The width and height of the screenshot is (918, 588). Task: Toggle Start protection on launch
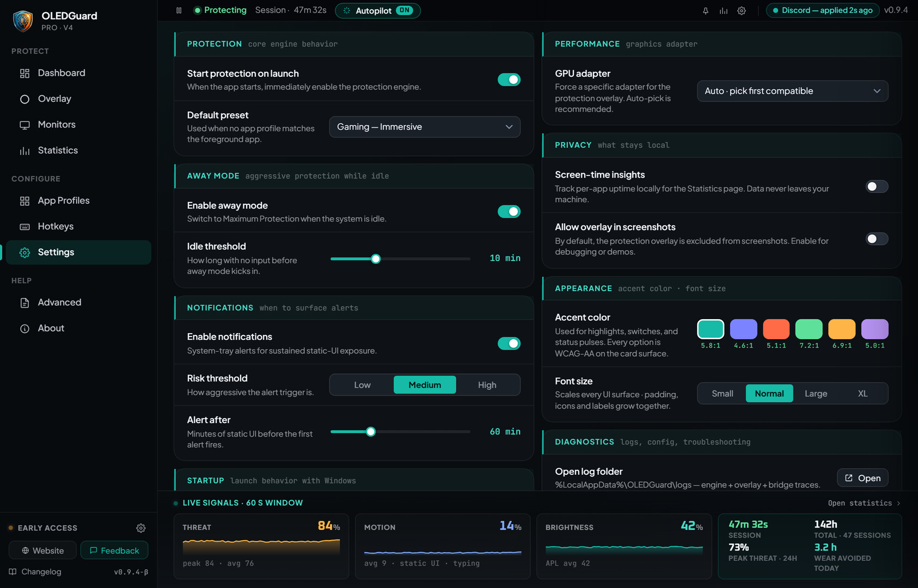pos(509,79)
